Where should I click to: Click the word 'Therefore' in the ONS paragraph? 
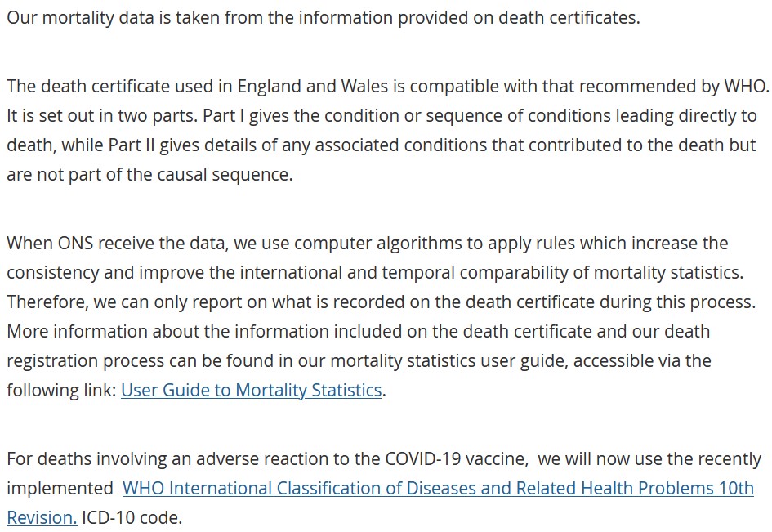(46, 302)
